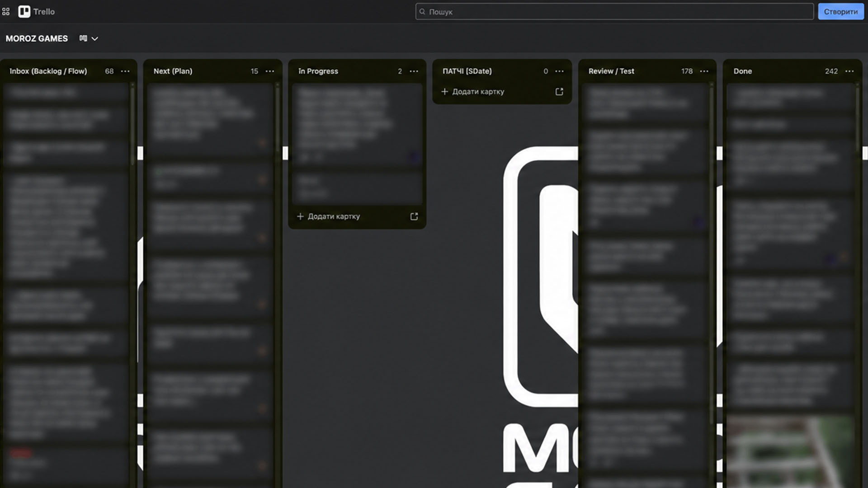This screenshot has height=488, width=868.
Task: Click the Next (Plan) card count 15
Action: click(255, 71)
